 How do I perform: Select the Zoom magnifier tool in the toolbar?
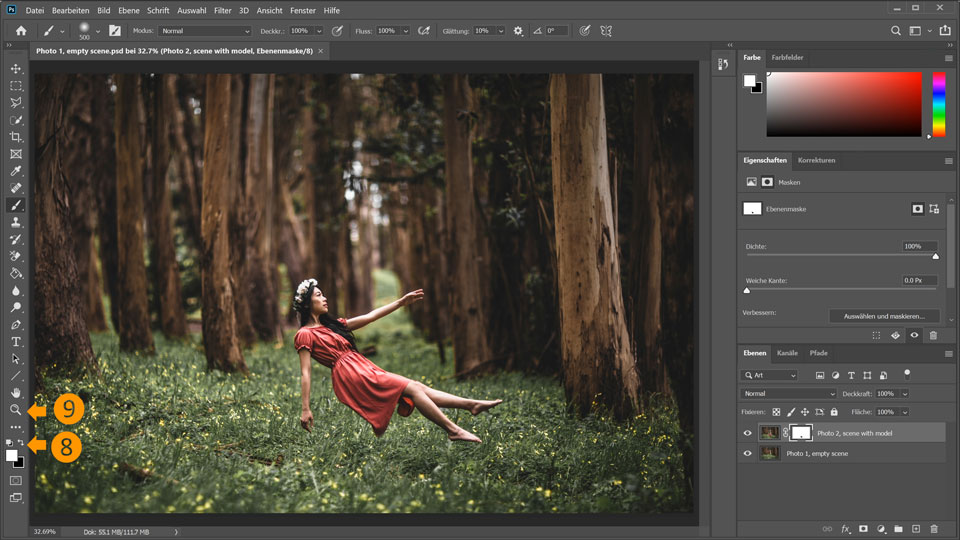16,410
